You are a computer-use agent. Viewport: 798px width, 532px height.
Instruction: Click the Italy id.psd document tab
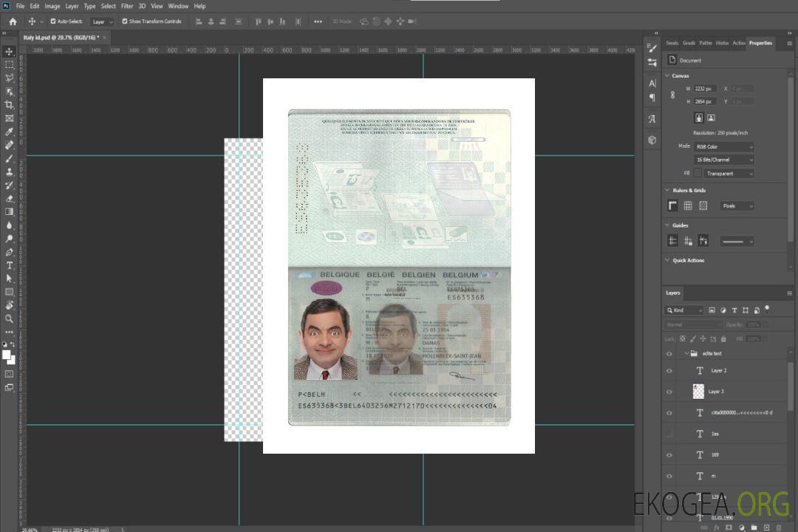(x=61, y=38)
